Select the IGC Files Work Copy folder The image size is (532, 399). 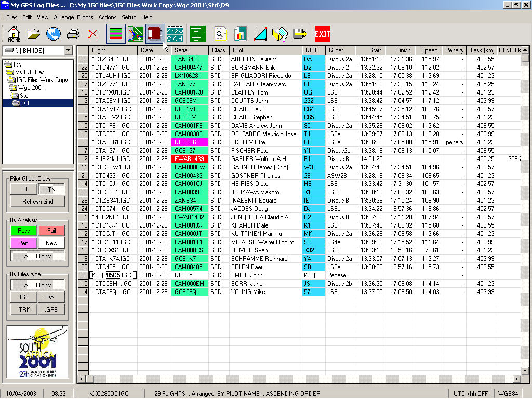pyautogui.click(x=42, y=80)
